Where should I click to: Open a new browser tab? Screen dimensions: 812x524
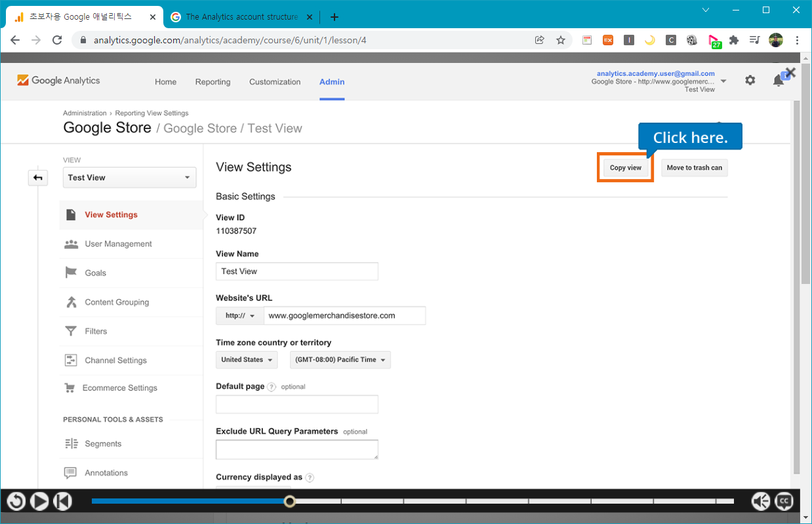click(x=335, y=17)
